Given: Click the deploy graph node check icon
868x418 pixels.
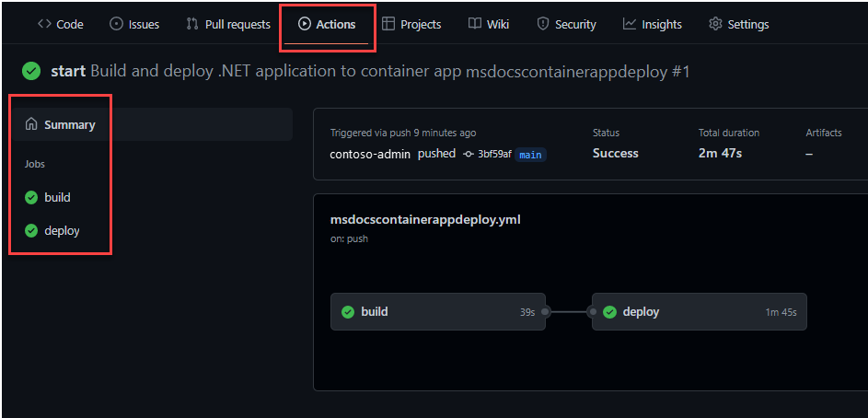Looking at the screenshot, I should point(609,312).
